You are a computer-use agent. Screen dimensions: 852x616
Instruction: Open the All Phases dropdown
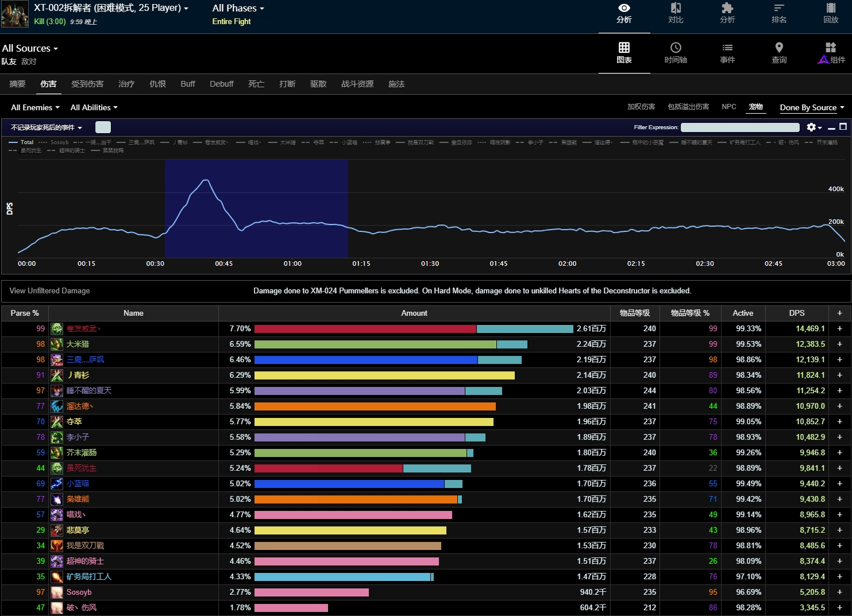click(x=238, y=8)
